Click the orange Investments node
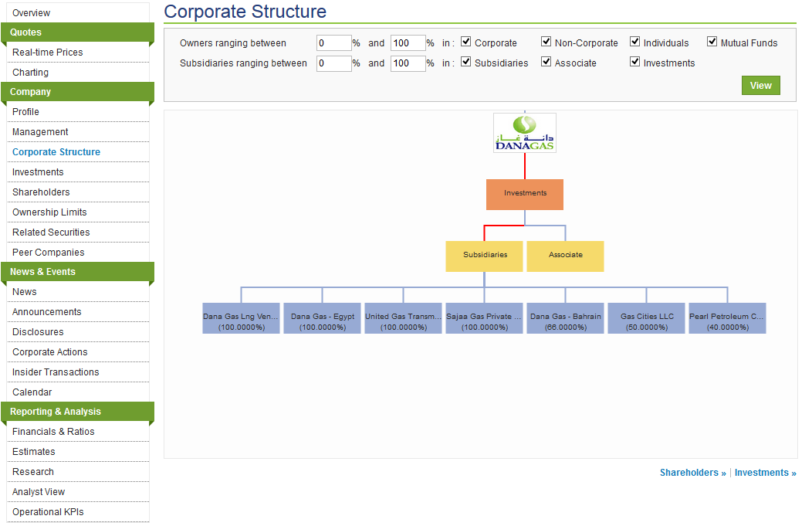Screen dimensions: 812x526 tap(525, 195)
